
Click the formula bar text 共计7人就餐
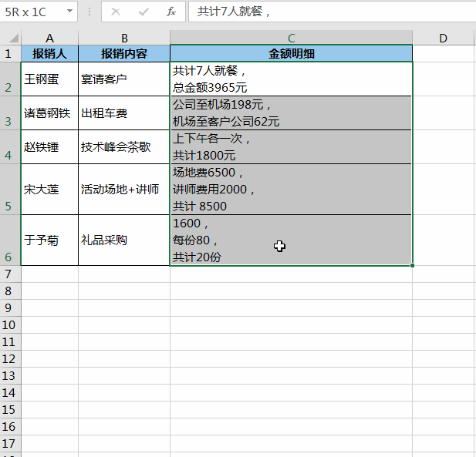230,12
